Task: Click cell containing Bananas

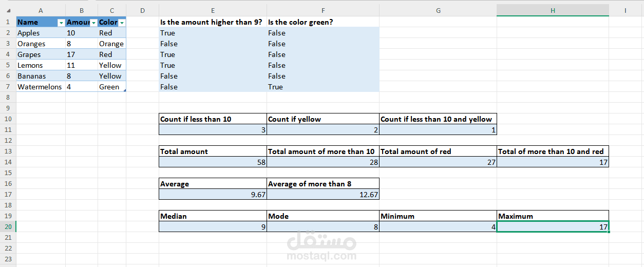Action: pos(41,76)
